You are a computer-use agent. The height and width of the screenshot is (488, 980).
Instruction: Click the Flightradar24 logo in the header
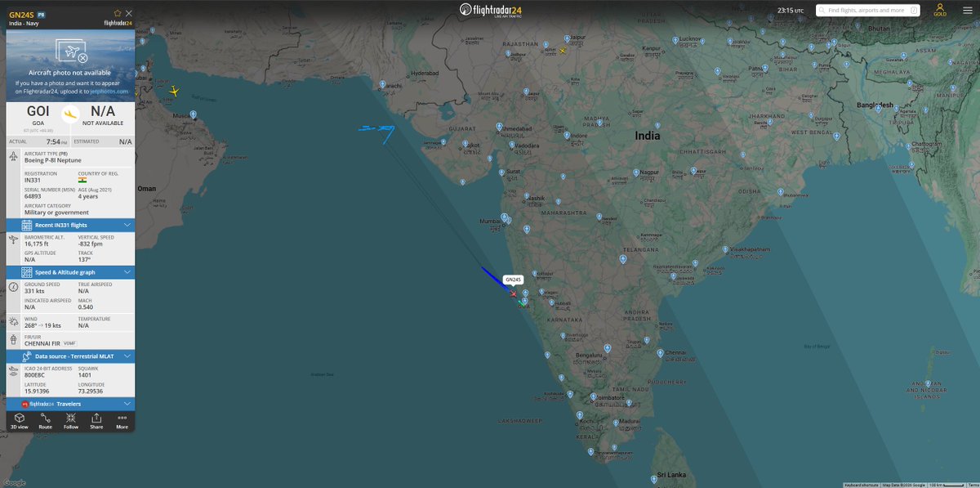pyautogui.click(x=490, y=10)
